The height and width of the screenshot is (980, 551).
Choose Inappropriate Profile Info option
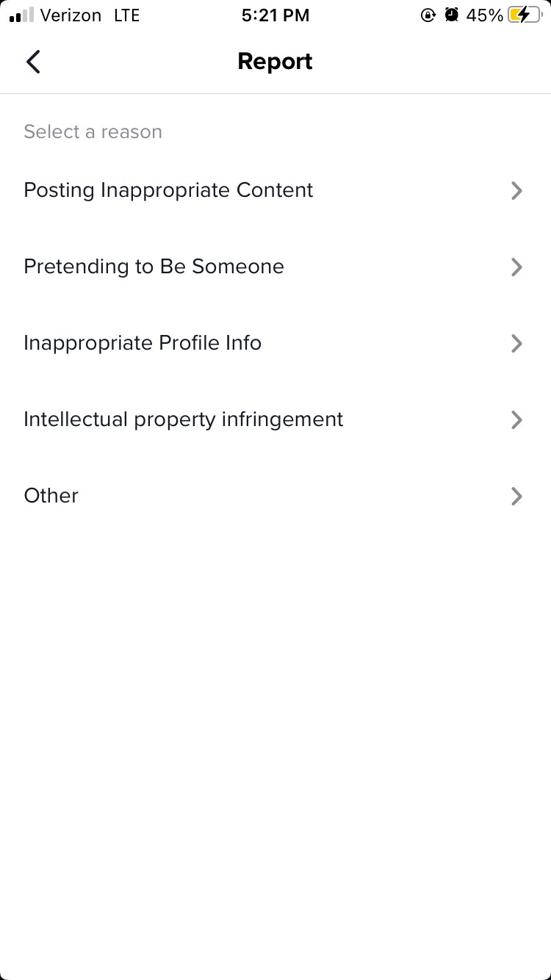coord(143,343)
